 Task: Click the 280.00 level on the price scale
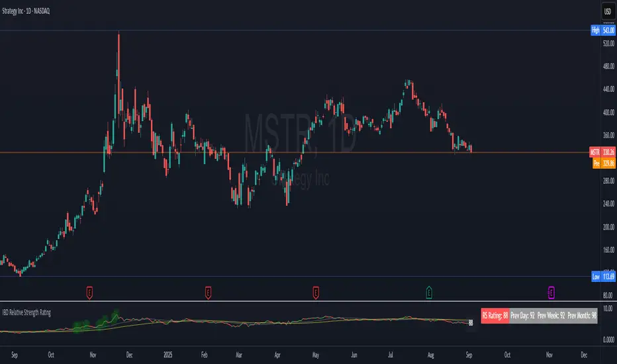[608, 181]
